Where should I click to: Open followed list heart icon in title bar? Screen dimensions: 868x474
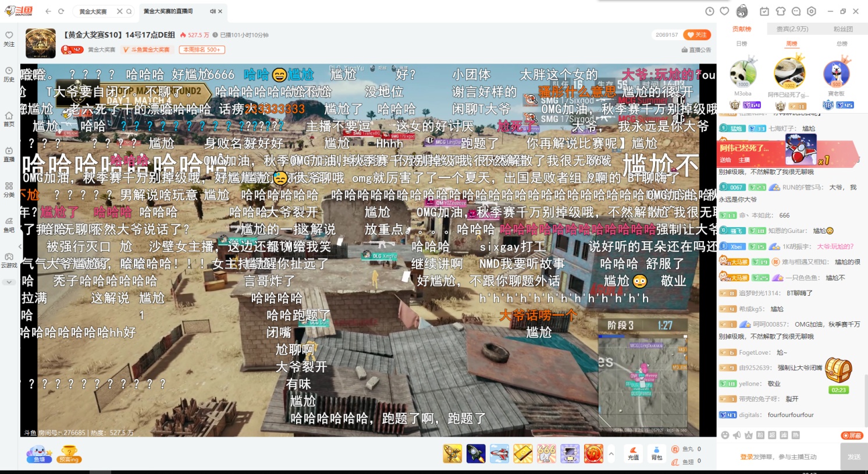(x=724, y=11)
